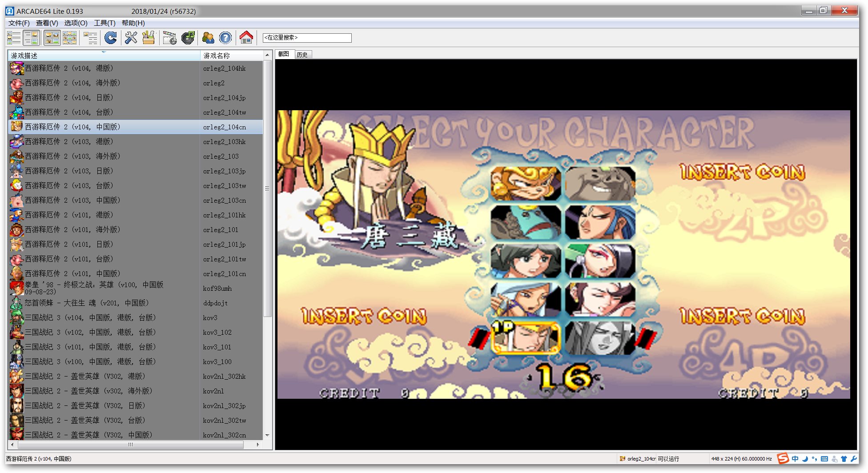Click the red house home icon
The width and height of the screenshot is (868, 473).
(246, 38)
